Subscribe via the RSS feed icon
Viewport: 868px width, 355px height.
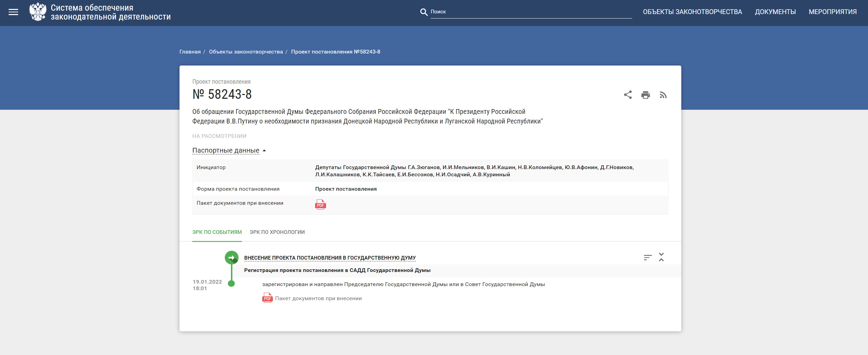point(663,95)
